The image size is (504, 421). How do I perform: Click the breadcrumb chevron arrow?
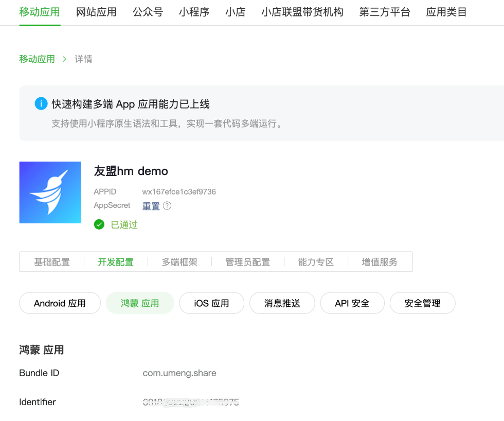click(x=65, y=59)
